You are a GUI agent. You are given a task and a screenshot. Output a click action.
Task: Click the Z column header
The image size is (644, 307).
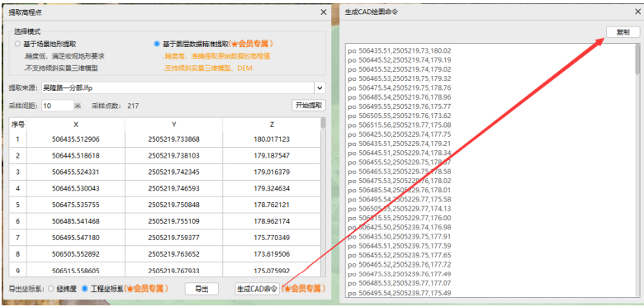coord(272,125)
